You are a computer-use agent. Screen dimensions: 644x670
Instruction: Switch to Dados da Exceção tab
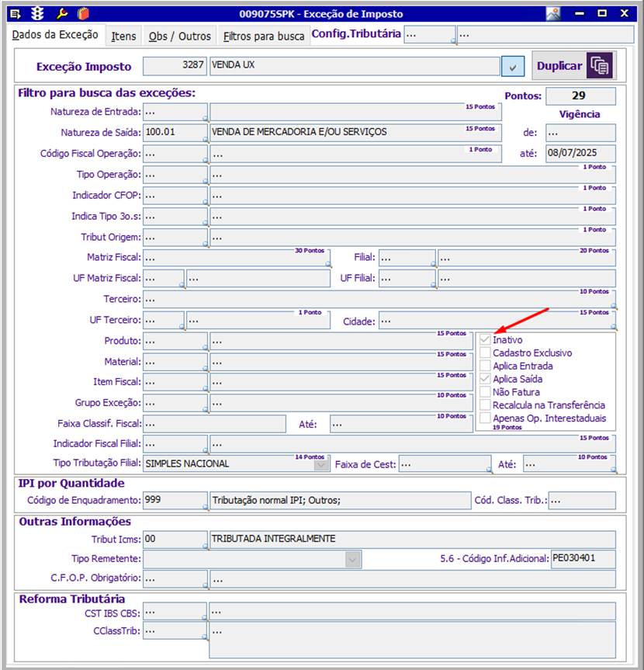click(55, 35)
